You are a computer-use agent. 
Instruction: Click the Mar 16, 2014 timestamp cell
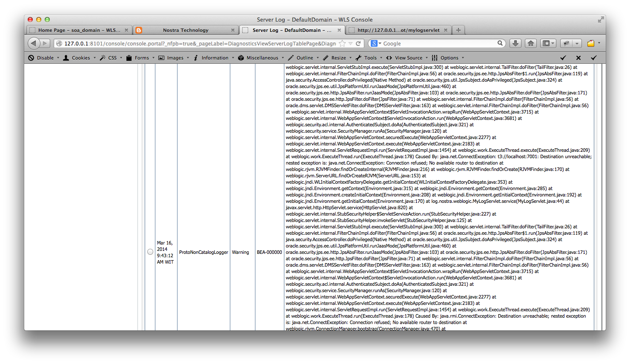[x=165, y=253]
